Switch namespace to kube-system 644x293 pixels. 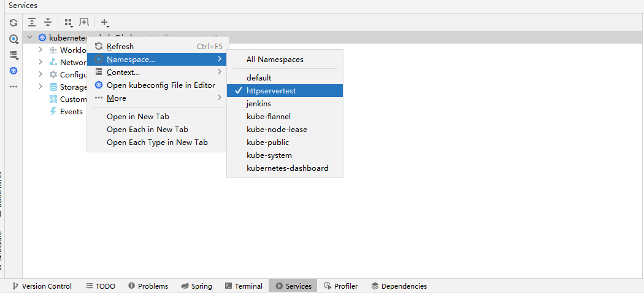[269, 155]
